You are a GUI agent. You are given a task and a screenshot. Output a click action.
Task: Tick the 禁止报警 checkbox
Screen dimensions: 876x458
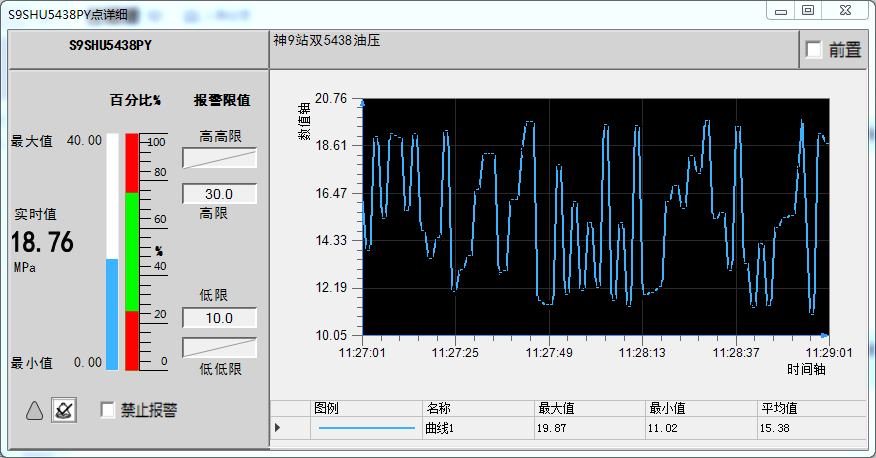[x=108, y=410]
